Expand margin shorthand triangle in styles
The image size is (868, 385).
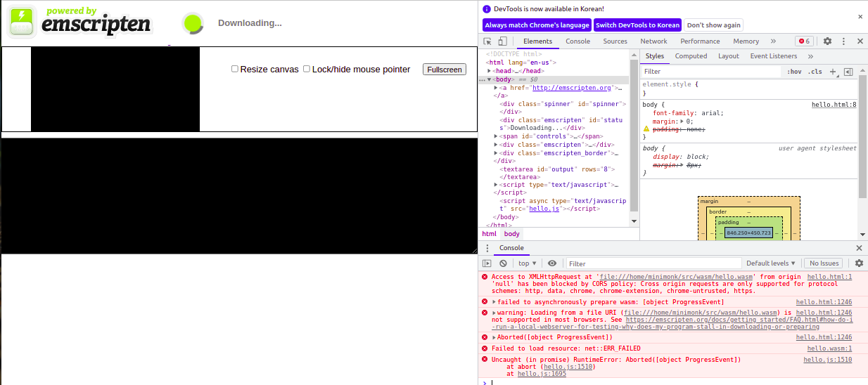pos(682,122)
